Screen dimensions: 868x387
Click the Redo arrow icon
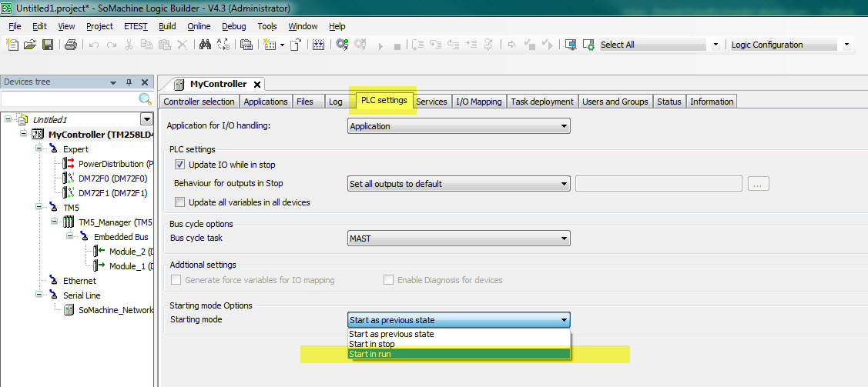click(111, 45)
